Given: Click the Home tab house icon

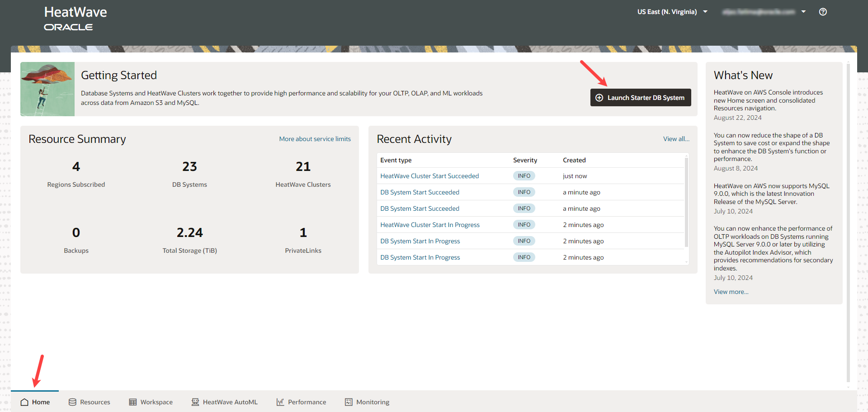Looking at the screenshot, I should click(x=24, y=402).
